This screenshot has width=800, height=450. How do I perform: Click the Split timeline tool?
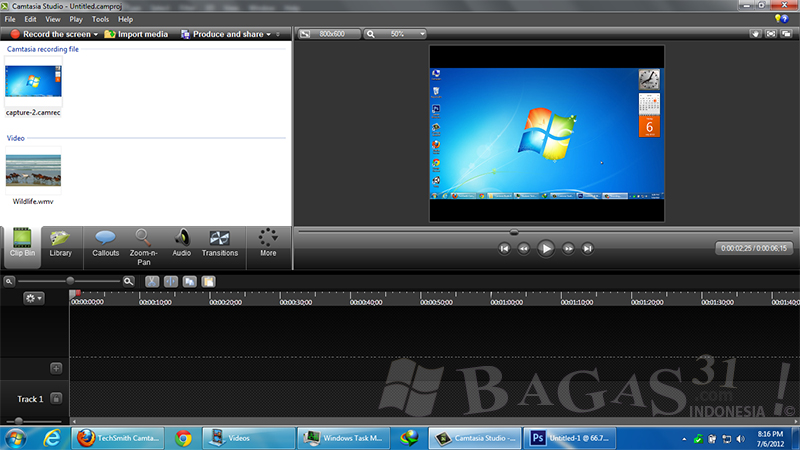171,282
